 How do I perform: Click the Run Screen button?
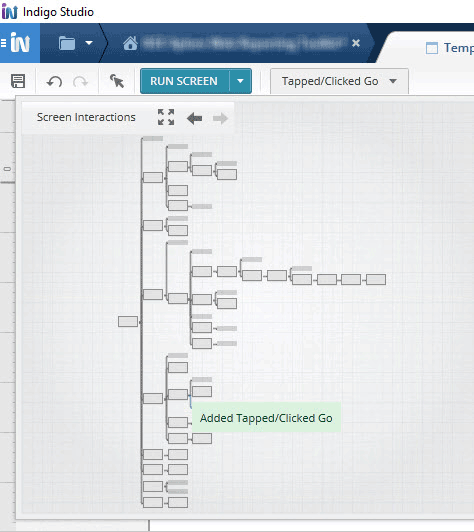click(184, 81)
